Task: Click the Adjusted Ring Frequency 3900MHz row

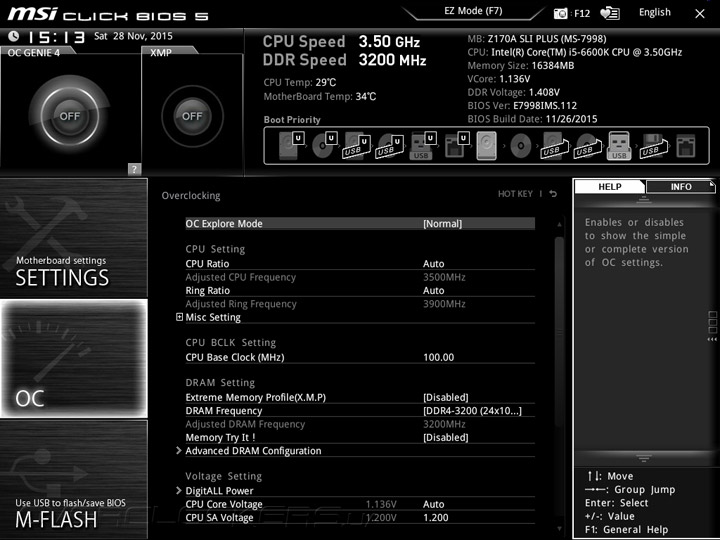Action: tap(360, 304)
